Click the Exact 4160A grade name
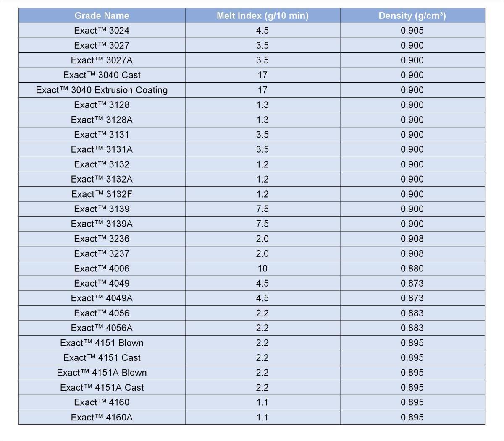Image resolution: width=504 pixels, height=441 pixels. (x=102, y=418)
